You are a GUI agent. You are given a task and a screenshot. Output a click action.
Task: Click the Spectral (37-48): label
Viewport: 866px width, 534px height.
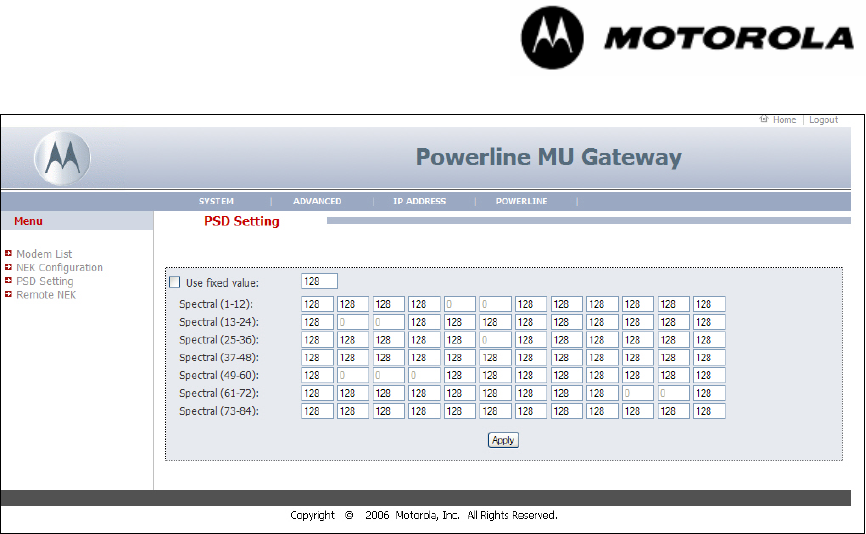point(219,357)
